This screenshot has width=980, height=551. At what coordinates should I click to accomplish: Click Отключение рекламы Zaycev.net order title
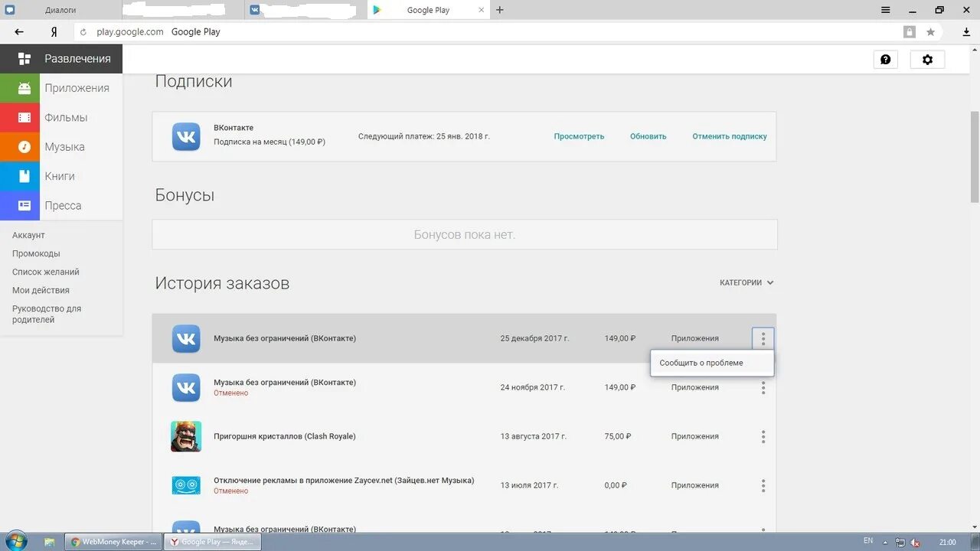tap(344, 481)
